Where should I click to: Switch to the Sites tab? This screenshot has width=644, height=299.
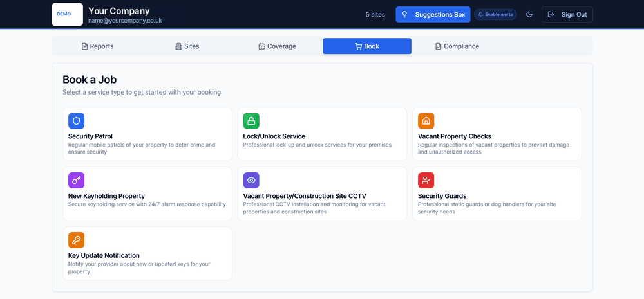pyautogui.click(x=187, y=46)
